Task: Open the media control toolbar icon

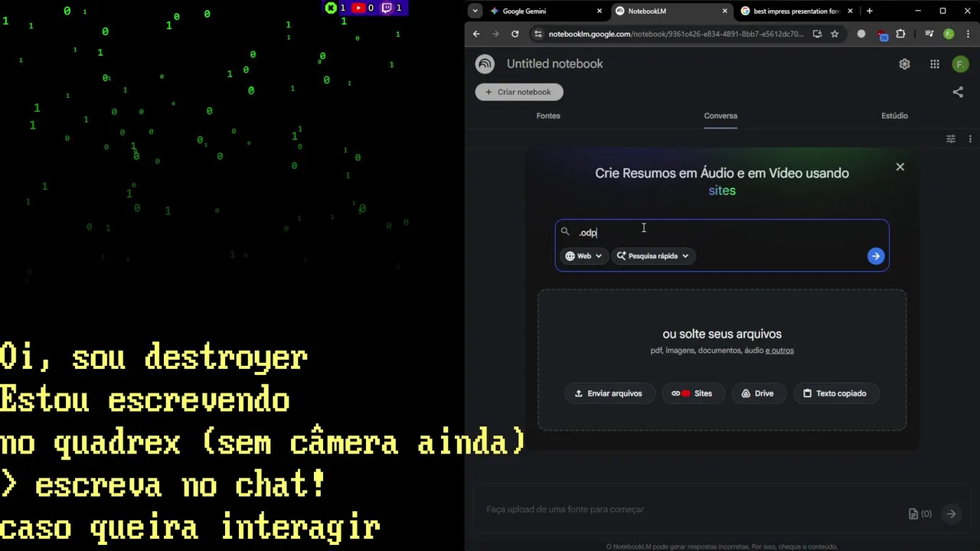Action: tap(929, 34)
